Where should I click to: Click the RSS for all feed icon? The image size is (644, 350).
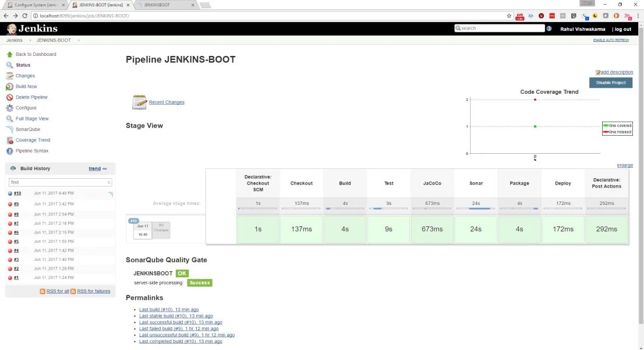(x=43, y=291)
